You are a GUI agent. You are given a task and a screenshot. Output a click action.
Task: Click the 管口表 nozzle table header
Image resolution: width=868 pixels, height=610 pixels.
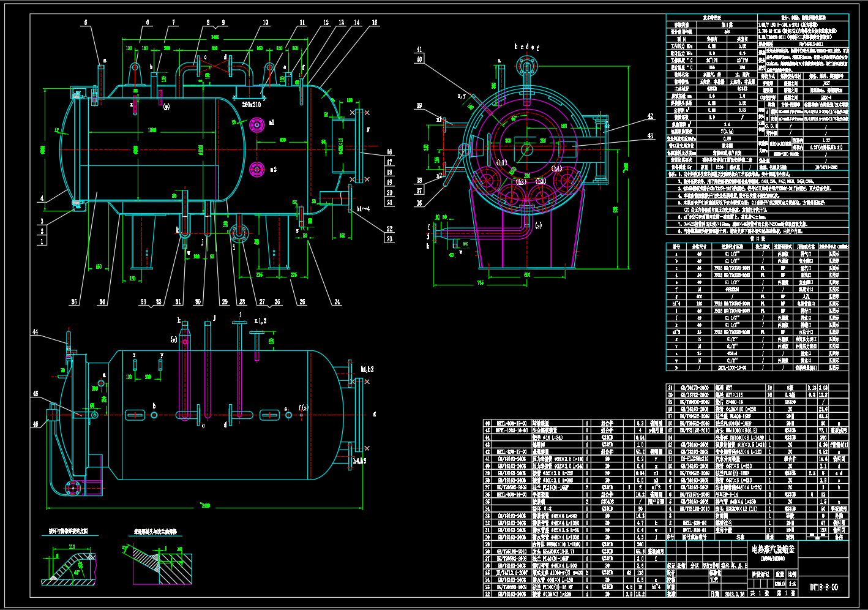[x=757, y=239]
